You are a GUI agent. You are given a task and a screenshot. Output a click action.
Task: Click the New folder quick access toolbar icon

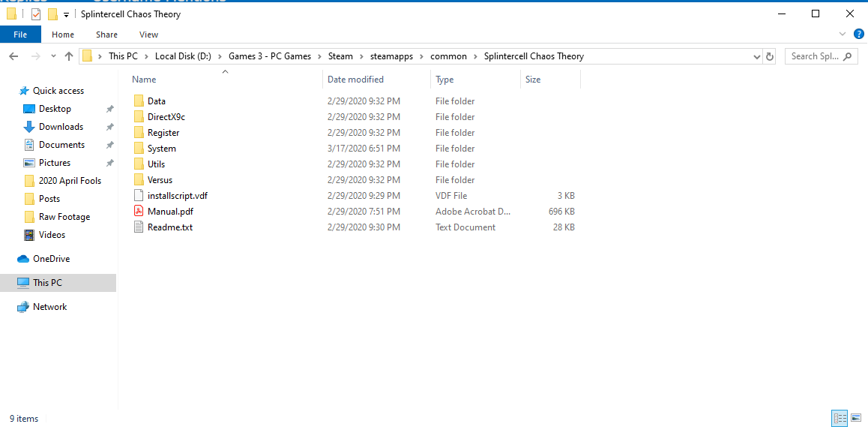[52, 14]
